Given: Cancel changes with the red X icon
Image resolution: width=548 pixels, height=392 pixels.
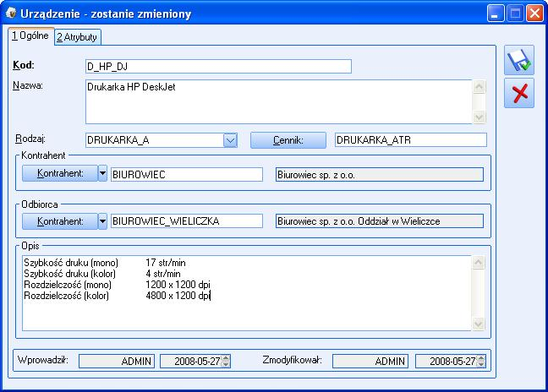Looking at the screenshot, I should [519, 93].
